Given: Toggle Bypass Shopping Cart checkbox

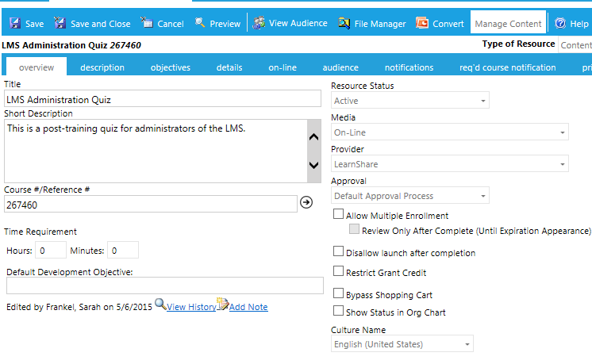Looking at the screenshot, I should point(339,294).
